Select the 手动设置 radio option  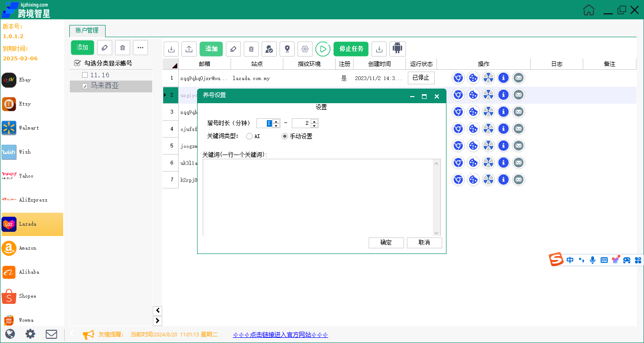click(285, 136)
